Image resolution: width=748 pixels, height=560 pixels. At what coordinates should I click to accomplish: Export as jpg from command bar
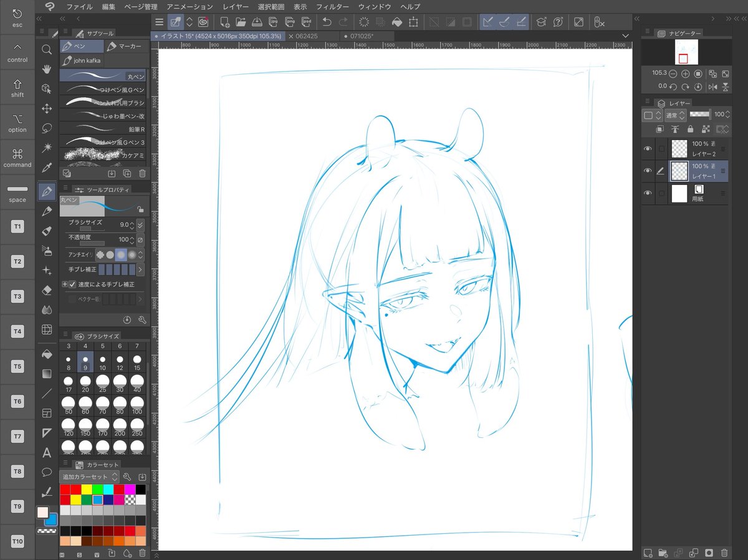pyautogui.click(x=273, y=22)
